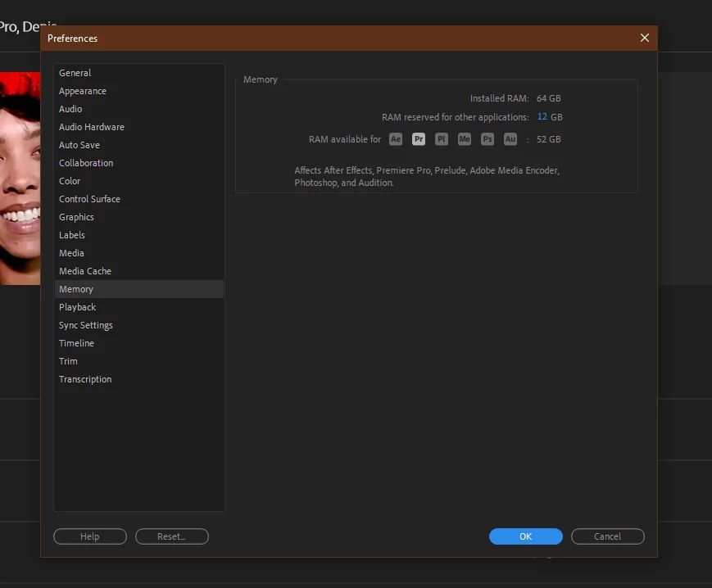712x588 pixels.
Task: Select the Appearance category
Action: pos(139,91)
